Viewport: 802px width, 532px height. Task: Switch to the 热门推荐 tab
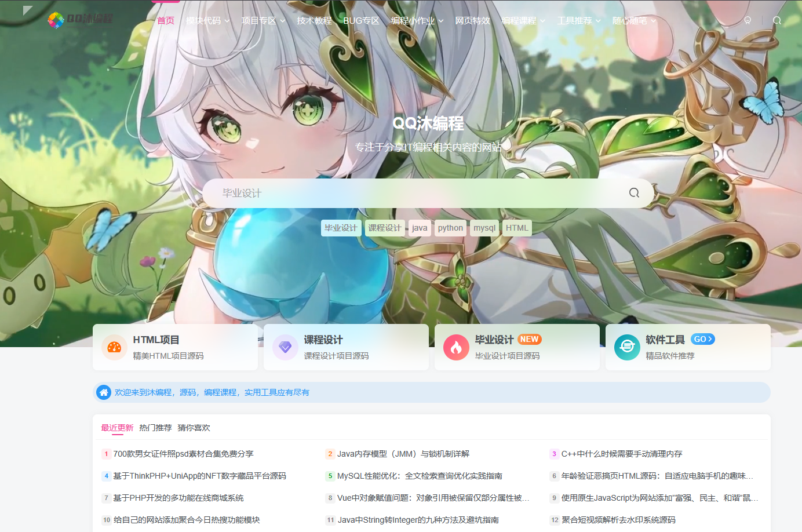click(x=155, y=428)
